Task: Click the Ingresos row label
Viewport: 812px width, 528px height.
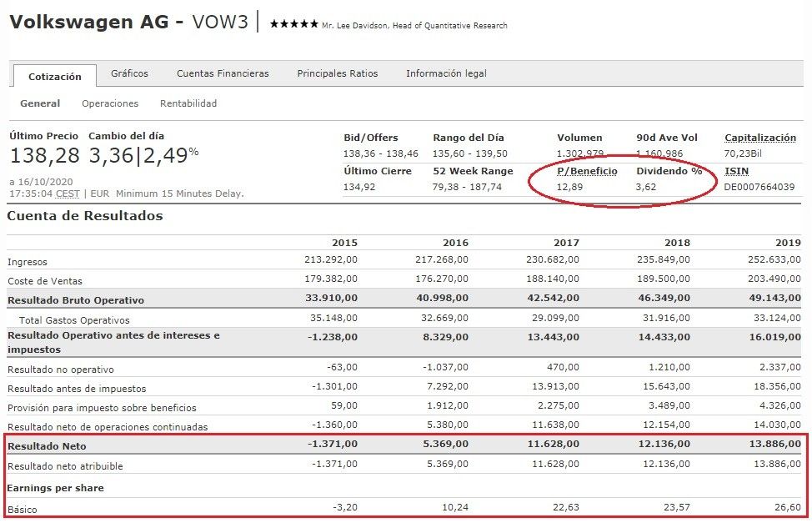Action: click(27, 262)
